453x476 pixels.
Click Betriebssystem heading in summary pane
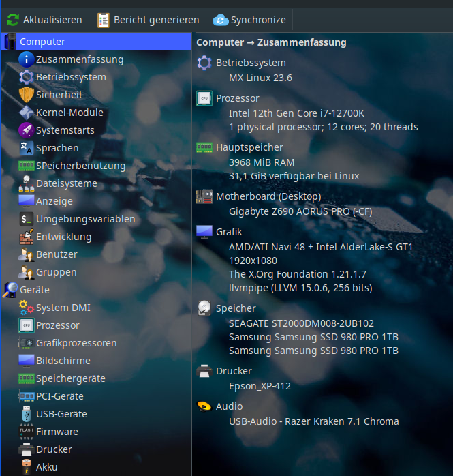tap(251, 63)
